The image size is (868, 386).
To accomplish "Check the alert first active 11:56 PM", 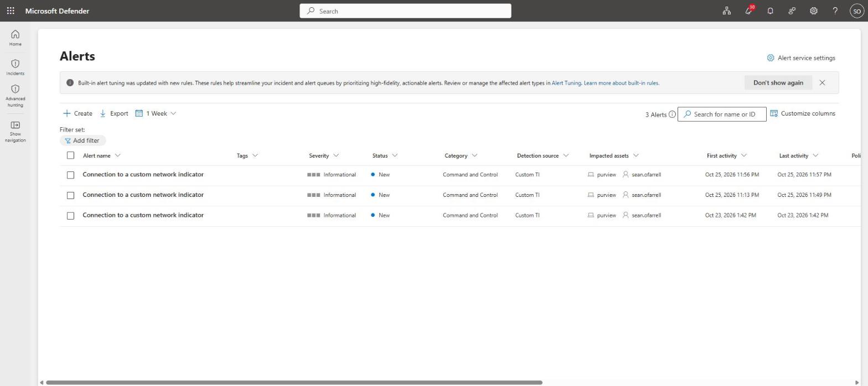I will [x=70, y=175].
